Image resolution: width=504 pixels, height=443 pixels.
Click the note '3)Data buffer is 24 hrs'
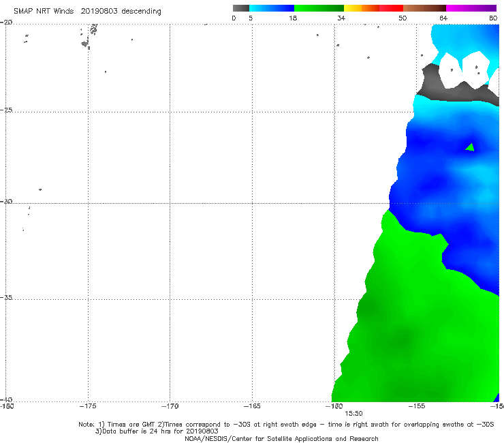[157, 431]
